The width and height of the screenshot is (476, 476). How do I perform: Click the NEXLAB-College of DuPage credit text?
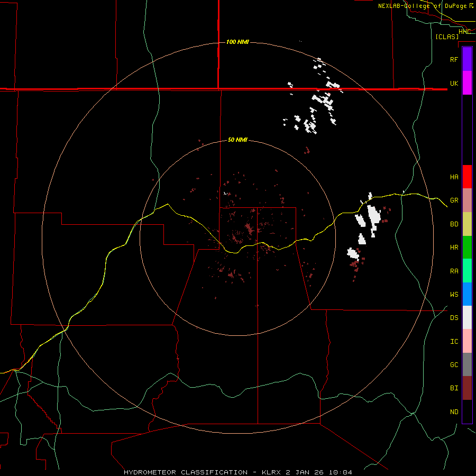point(426,6)
